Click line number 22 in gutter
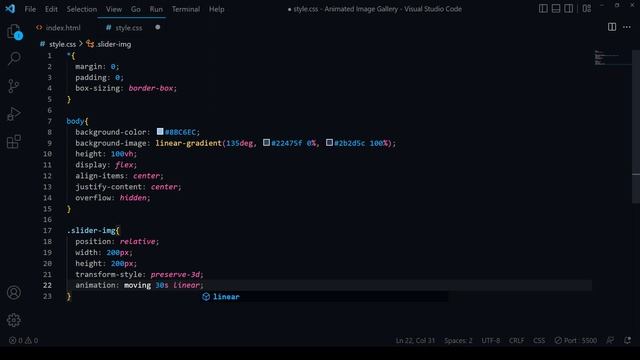640x360 pixels. [x=47, y=285]
